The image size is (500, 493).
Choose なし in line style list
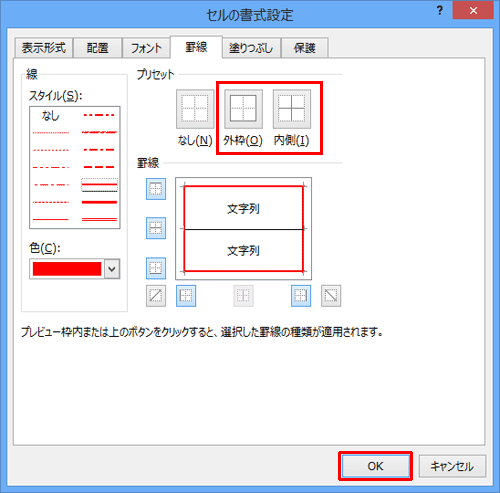tap(51, 116)
